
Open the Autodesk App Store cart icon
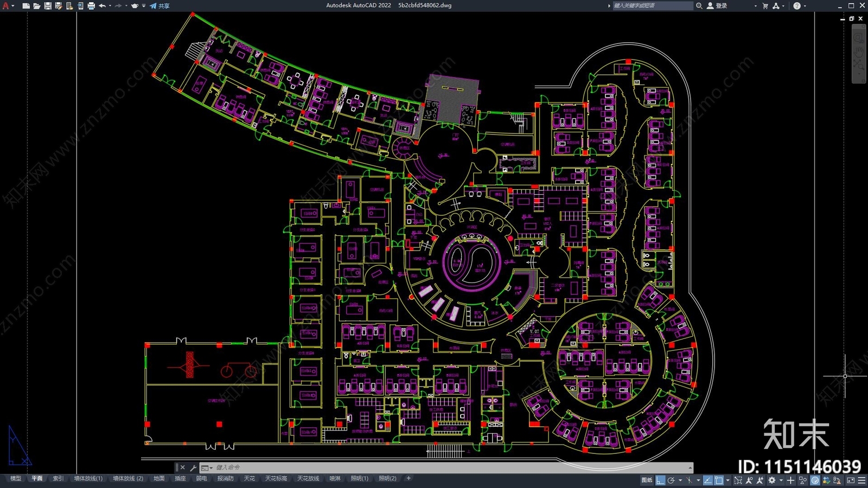click(x=765, y=5)
